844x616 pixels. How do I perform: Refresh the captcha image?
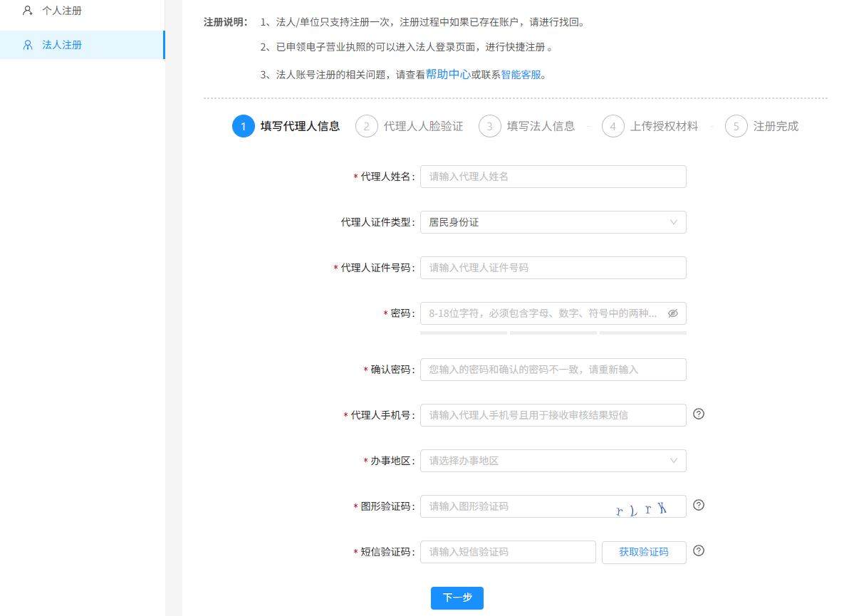[x=642, y=507]
